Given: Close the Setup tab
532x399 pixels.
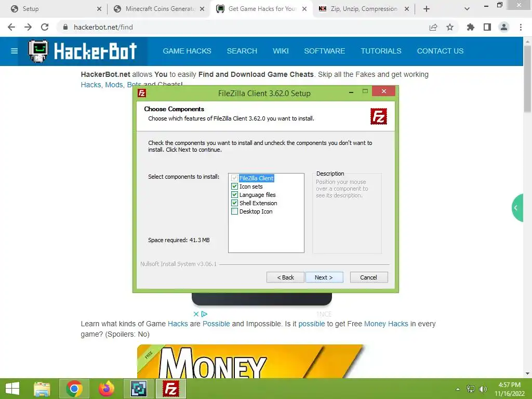Looking at the screenshot, I should pos(99,9).
